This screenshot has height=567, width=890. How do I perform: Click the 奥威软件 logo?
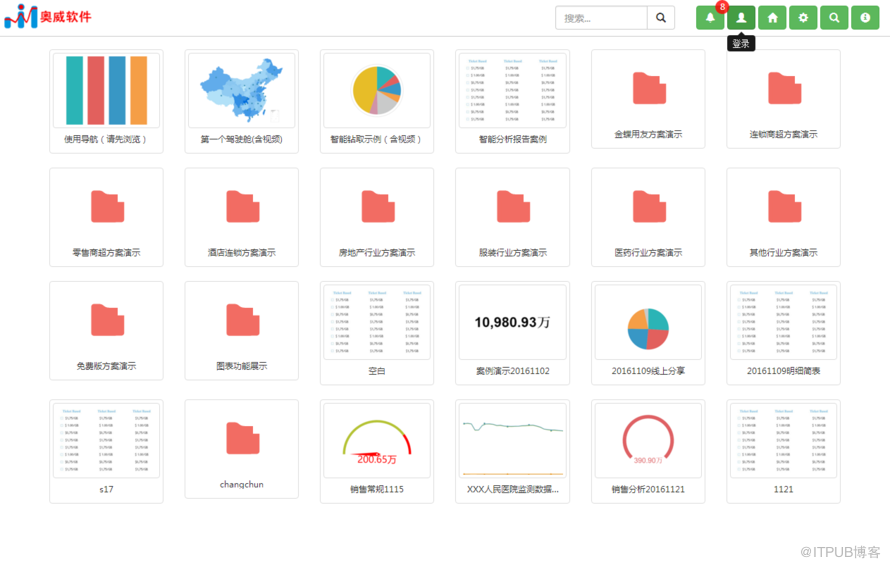48,16
